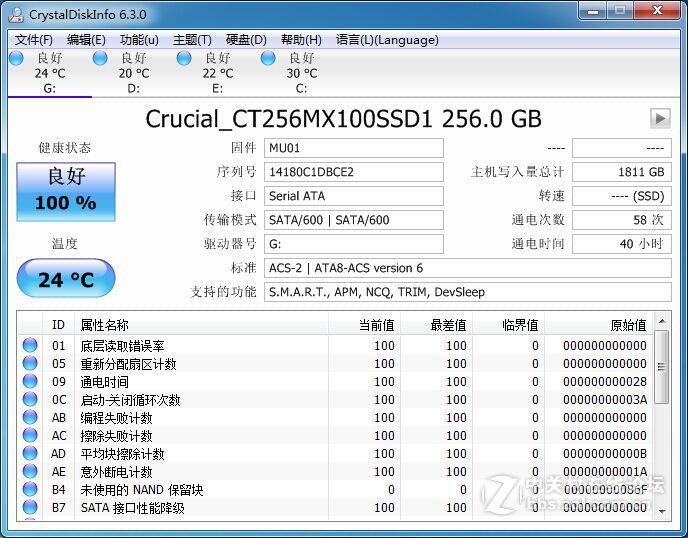Click the serial number field 14180C1DBCE2
The width and height of the screenshot is (688, 538).
[354, 172]
